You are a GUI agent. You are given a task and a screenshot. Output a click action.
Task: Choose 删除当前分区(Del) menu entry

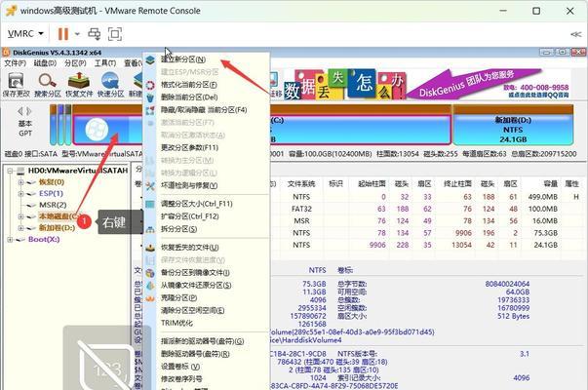tap(189, 97)
